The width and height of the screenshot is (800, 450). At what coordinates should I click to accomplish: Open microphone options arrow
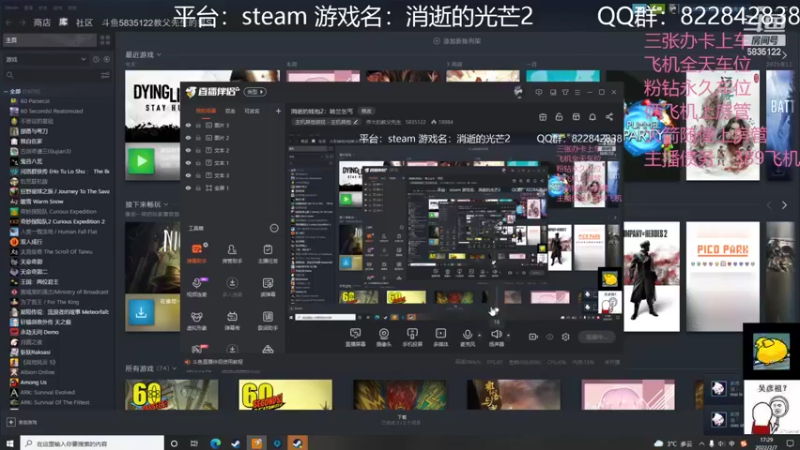click(x=479, y=335)
